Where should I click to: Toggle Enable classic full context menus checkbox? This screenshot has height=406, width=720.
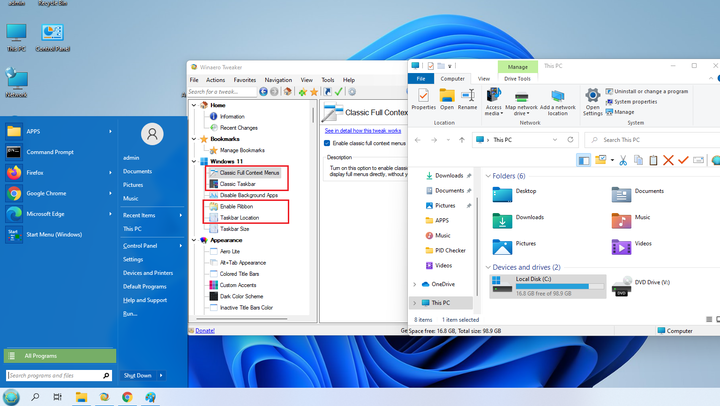coord(327,143)
